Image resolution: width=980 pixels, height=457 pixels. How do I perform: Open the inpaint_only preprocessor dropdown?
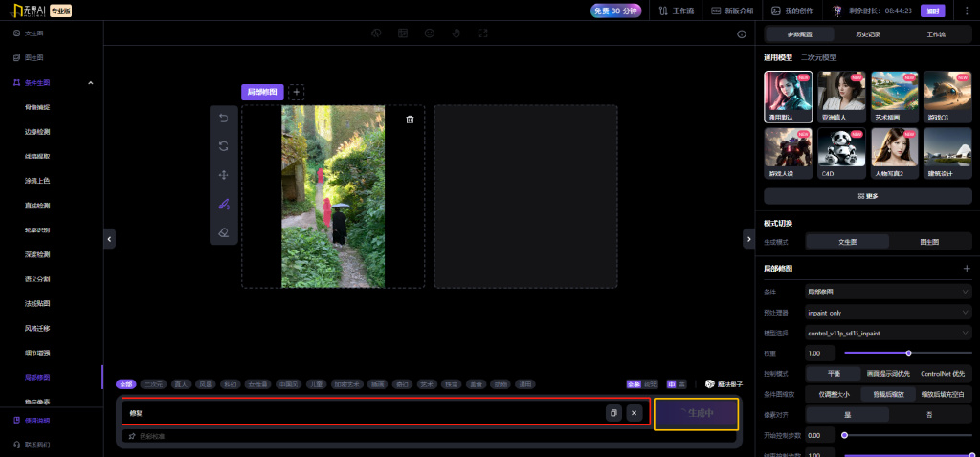click(888, 313)
